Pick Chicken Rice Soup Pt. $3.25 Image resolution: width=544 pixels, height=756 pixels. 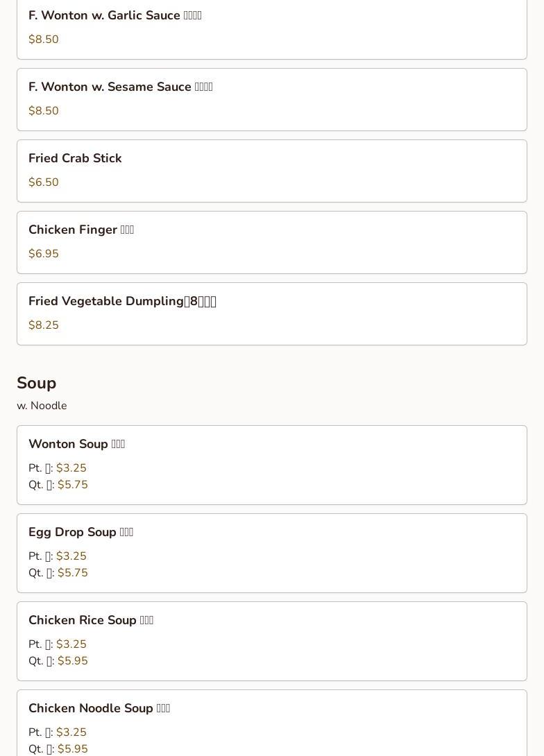coord(71,644)
